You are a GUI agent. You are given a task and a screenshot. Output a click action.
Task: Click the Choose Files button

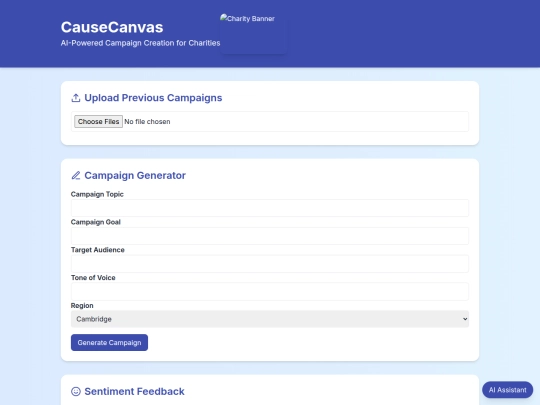tap(98, 122)
